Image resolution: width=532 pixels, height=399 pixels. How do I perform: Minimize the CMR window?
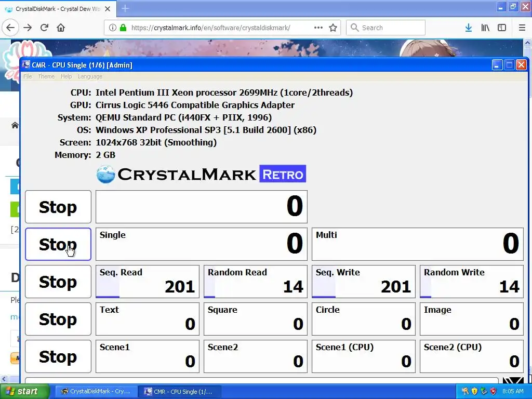pos(497,65)
